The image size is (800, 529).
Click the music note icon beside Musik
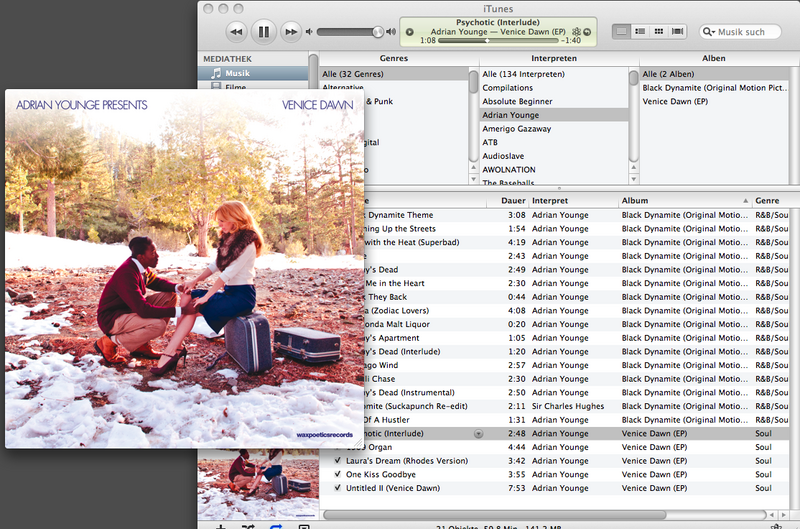(216, 73)
